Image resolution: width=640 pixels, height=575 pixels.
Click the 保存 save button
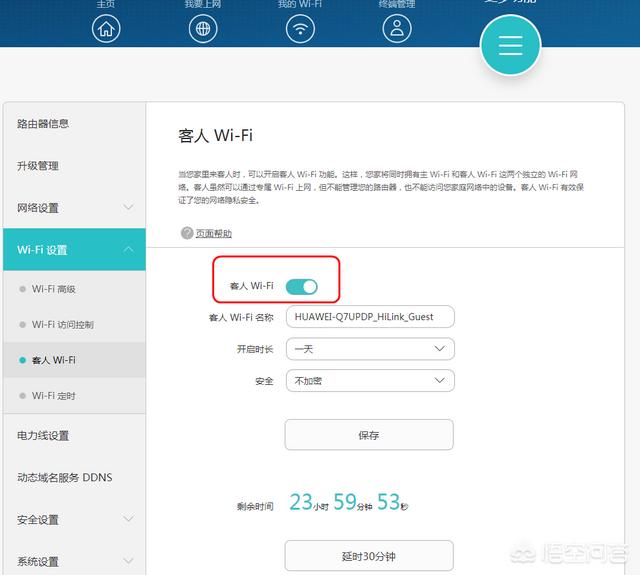(x=369, y=435)
